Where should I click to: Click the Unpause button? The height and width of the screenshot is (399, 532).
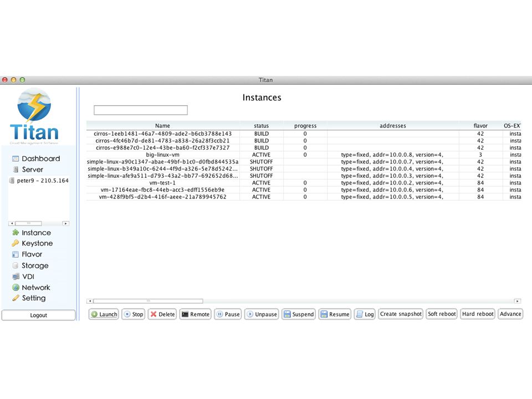click(261, 314)
